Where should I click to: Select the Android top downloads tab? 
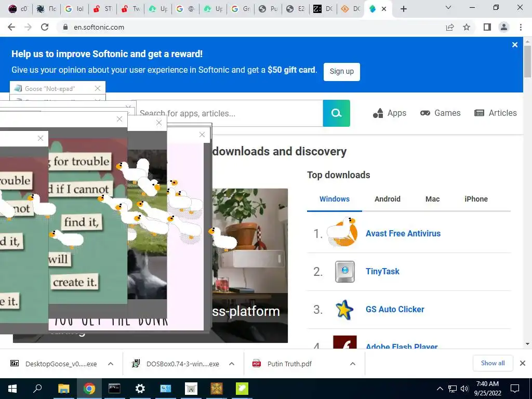388,199
